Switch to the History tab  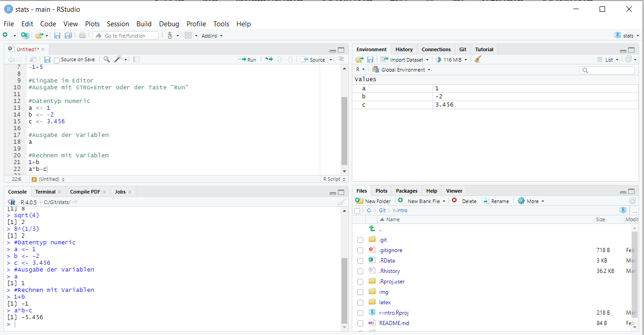tap(404, 49)
